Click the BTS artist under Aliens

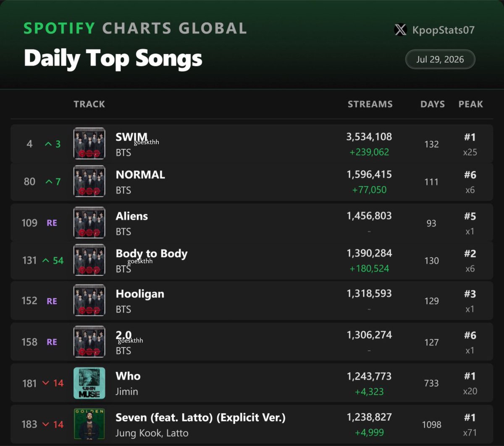pos(123,232)
